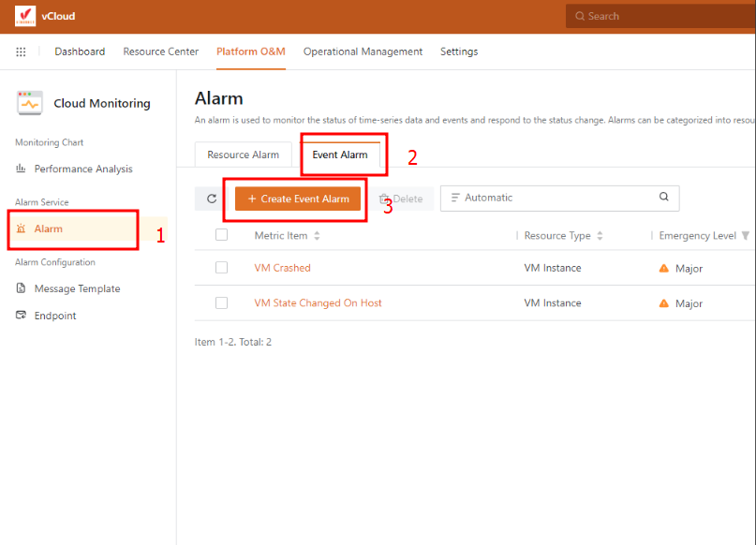This screenshot has height=545, width=756.
Task: Sort by Metric Item column arrows
Action: 317,236
